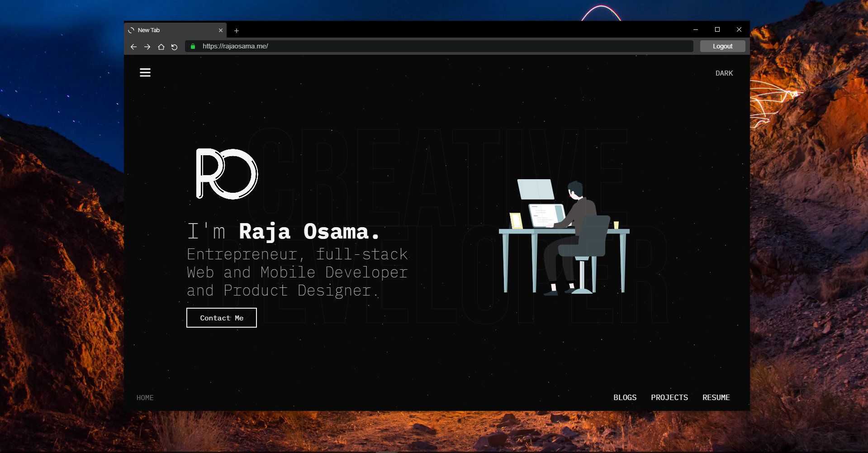View the green padlock security icon
Viewport: 868px width, 453px height.
tap(193, 46)
